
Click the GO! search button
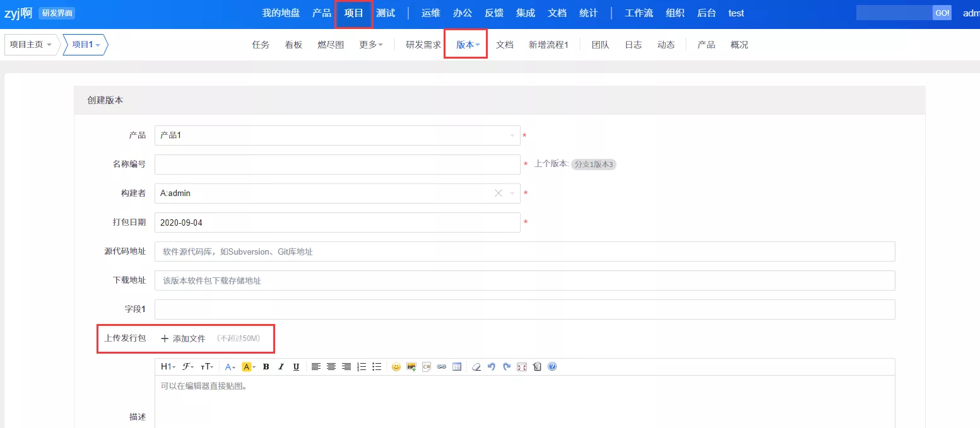[x=942, y=13]
